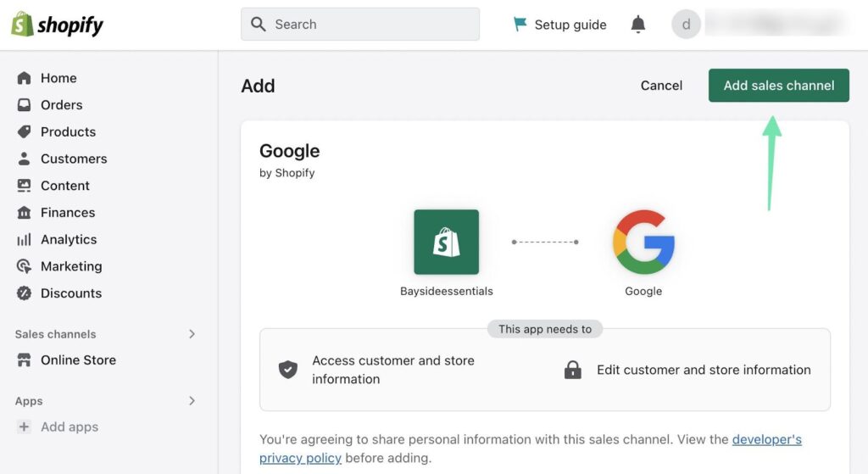Click the Shopify logo in header
Screen dimensions: 868x474
pyautogui.click(x=57, y=25)
